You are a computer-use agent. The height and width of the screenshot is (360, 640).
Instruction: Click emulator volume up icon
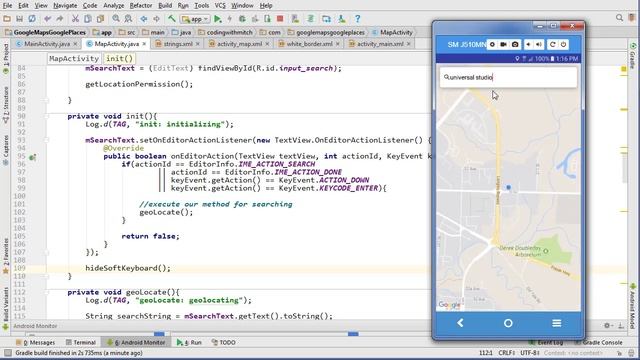[539, 44]
